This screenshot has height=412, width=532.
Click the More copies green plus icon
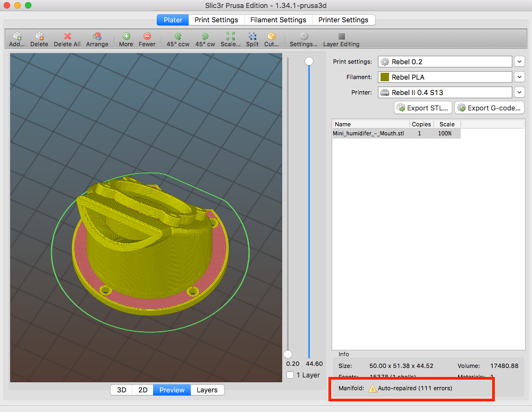click(126, 37)
